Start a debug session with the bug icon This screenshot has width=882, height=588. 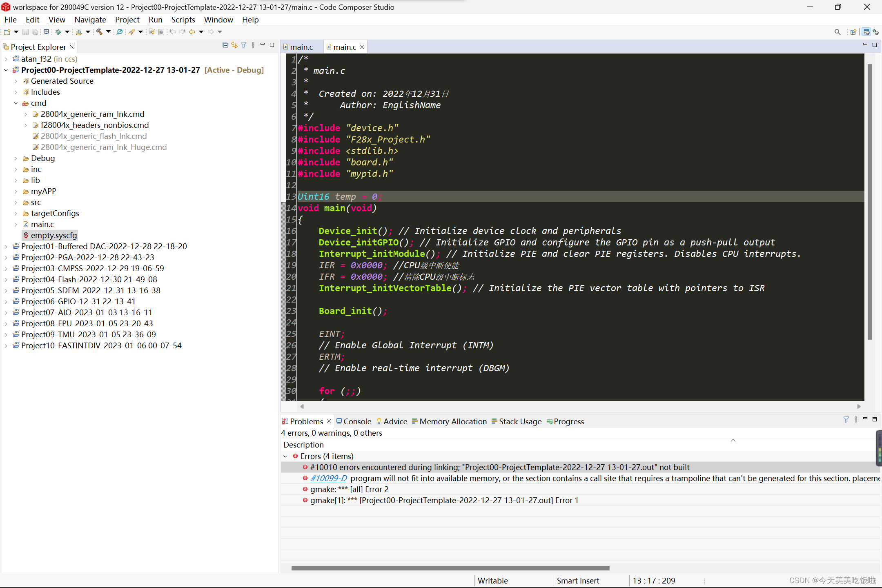tap(58, 31)
